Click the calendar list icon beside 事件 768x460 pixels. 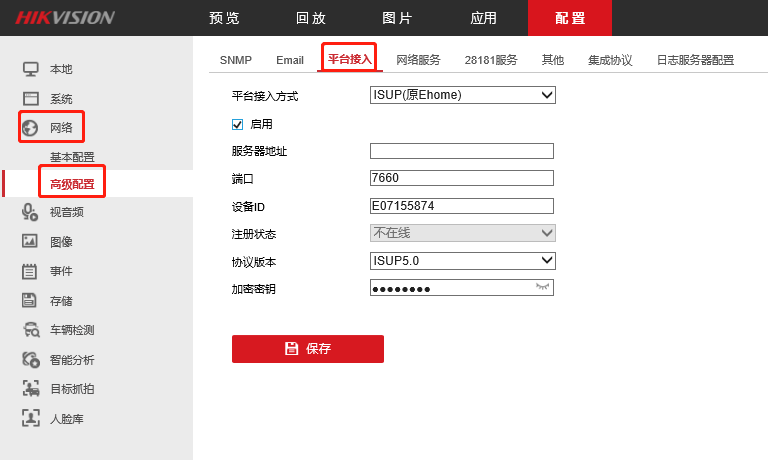[x=29, y=271]
